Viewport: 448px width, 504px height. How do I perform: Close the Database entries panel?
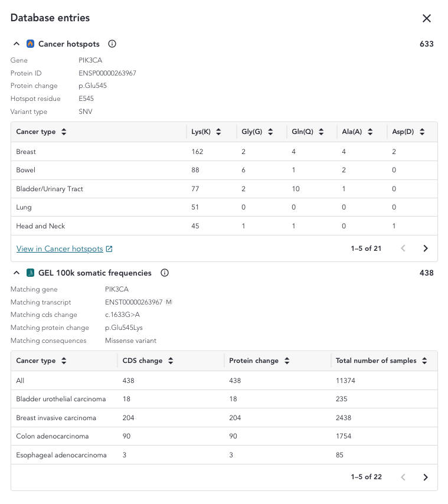point(427,18)
